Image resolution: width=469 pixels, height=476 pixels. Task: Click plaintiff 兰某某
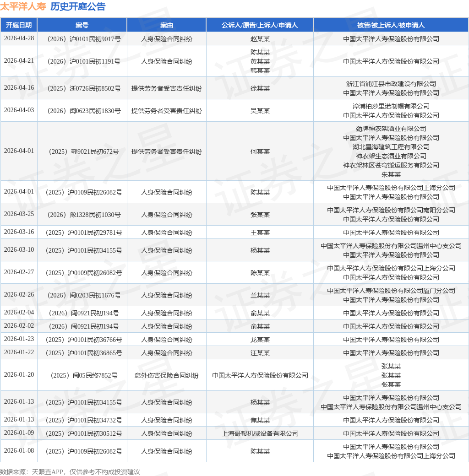tap(260, 295)
